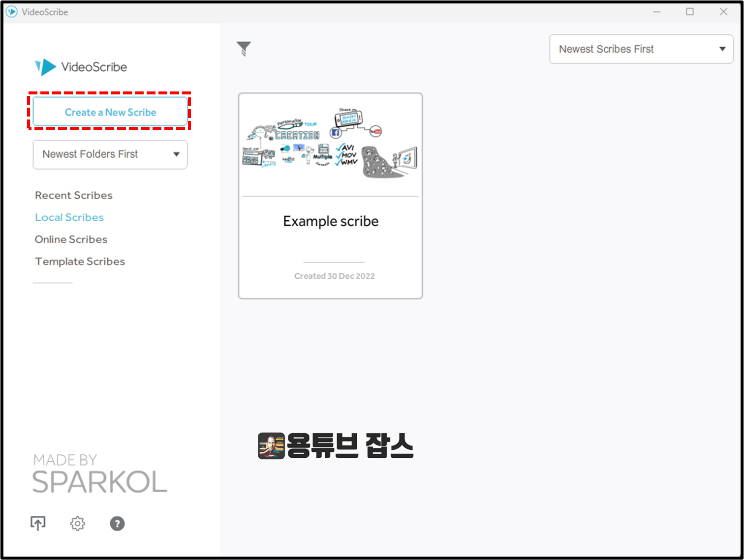
Task: Open the scribe filter funnel icon
Action: [244, 49]
